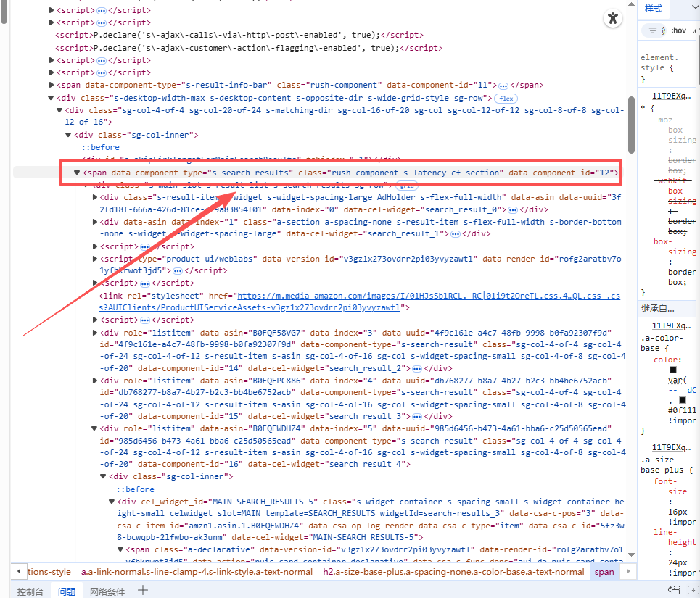Image resolution: width=700 pixels, height=598 pixels.
Task: Expand listitem with data-asin B0FQF58VG7
Action: coord(94,332)
